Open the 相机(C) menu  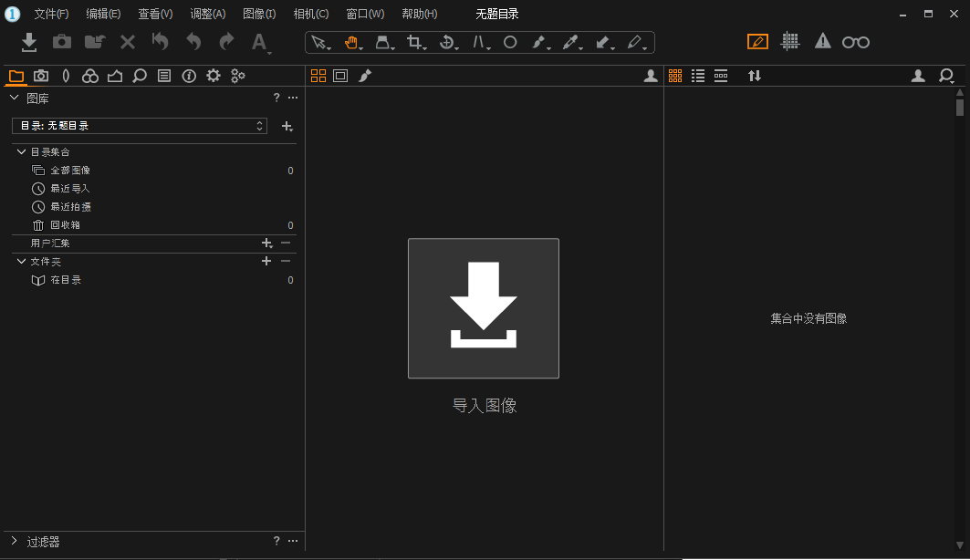311,14
